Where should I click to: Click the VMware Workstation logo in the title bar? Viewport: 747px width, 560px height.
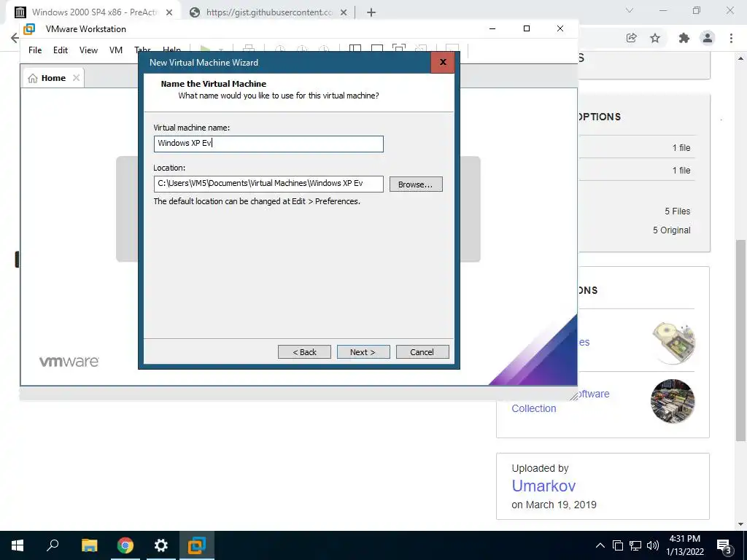click(29, 28)
